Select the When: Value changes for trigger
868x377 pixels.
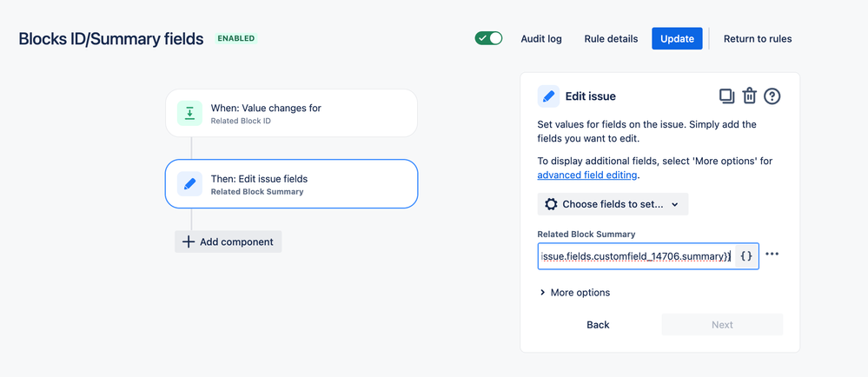(x=291, y=114)
